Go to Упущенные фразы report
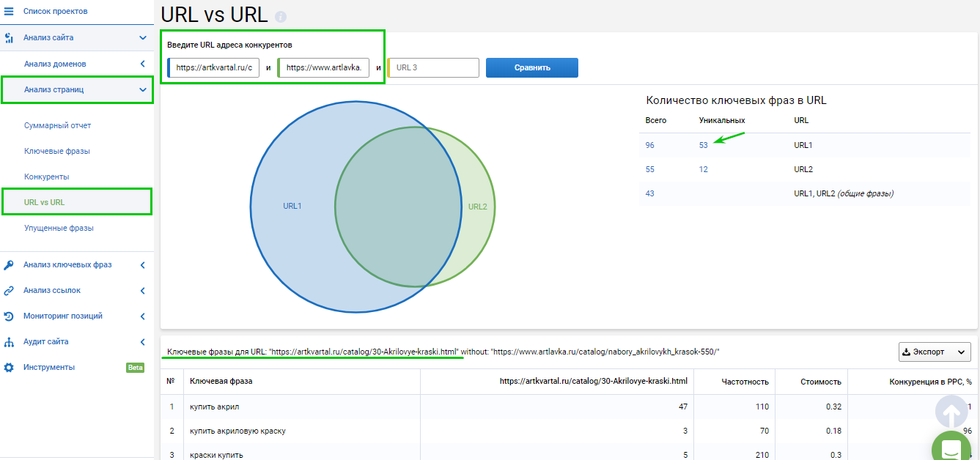The height and width of the screenshot is (460, 980). tap(59, 228)
